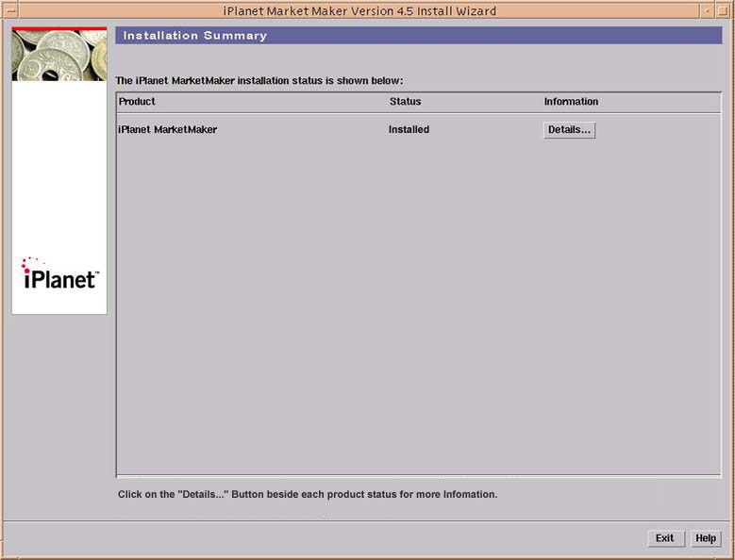Image resolution: width=735 pixels, height=560 pixels.
Task: Minimize the Install Wizard window
Action: click(x=707, y=10)
